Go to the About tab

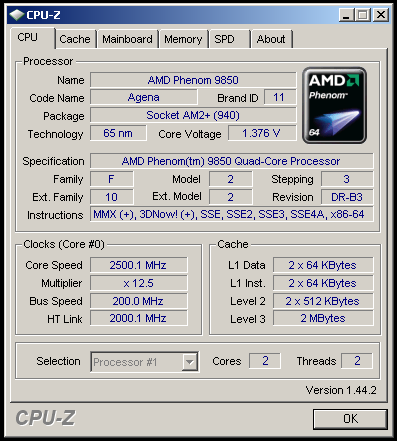[271, 39]
